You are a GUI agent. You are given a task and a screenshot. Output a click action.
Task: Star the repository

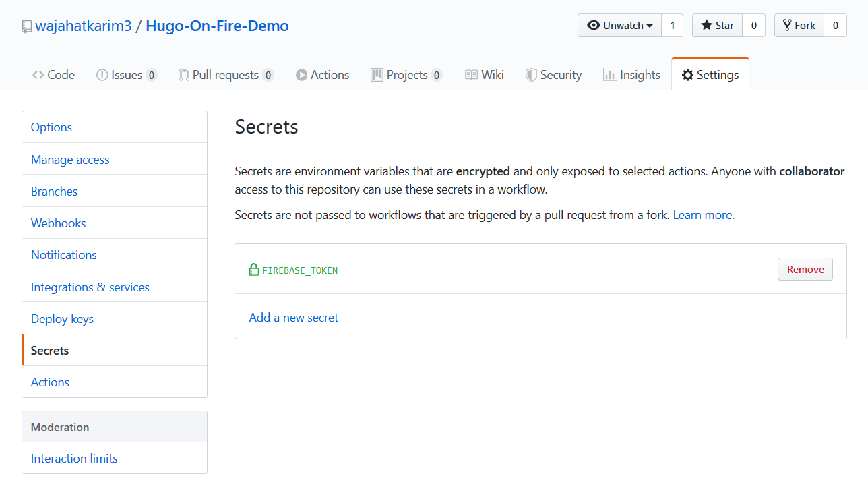(x=717, y=26)
